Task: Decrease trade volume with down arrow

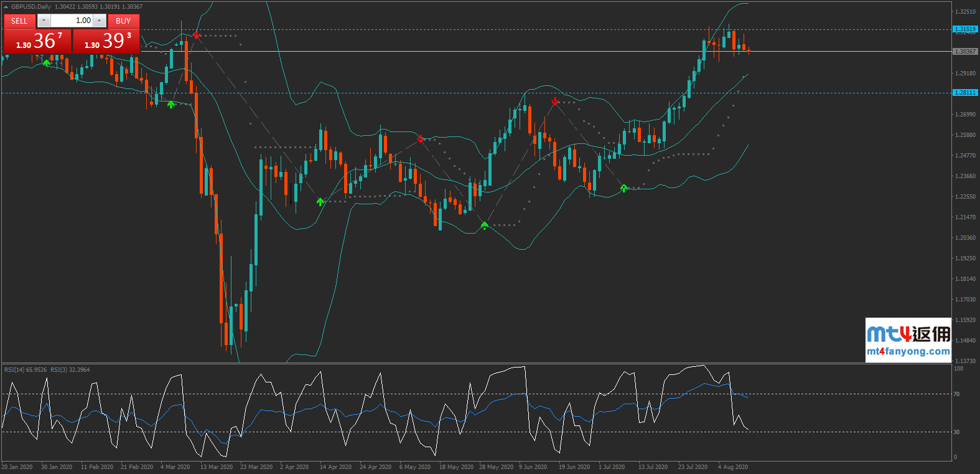Action: pyautogui.click(x=44, y=21)
